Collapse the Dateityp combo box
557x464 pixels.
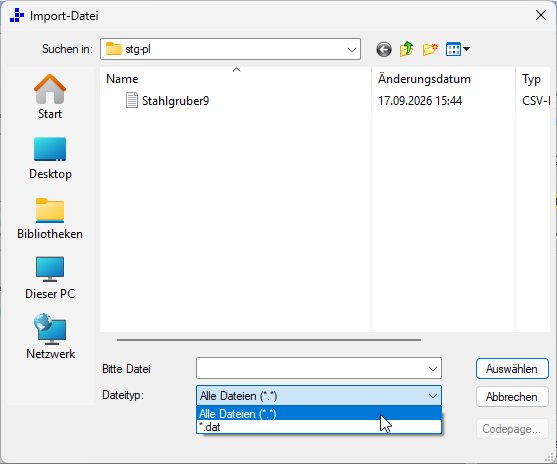coord(433,396)
